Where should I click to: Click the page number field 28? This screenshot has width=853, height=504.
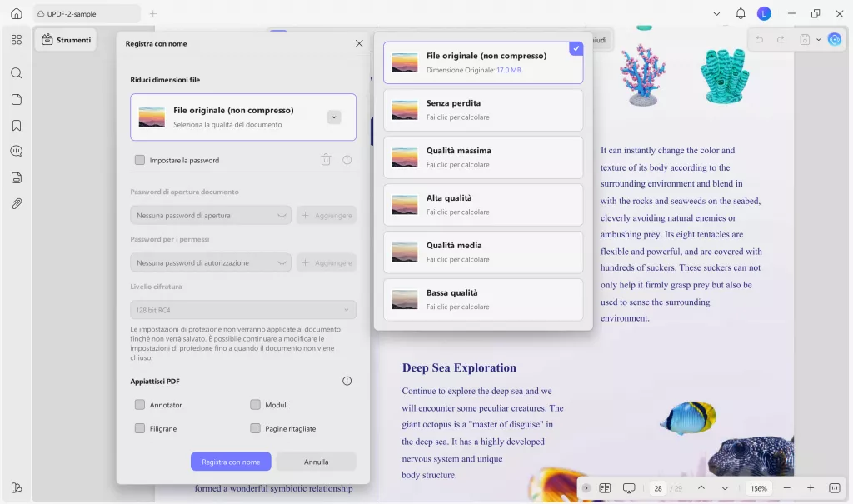[x=658, y=488]
